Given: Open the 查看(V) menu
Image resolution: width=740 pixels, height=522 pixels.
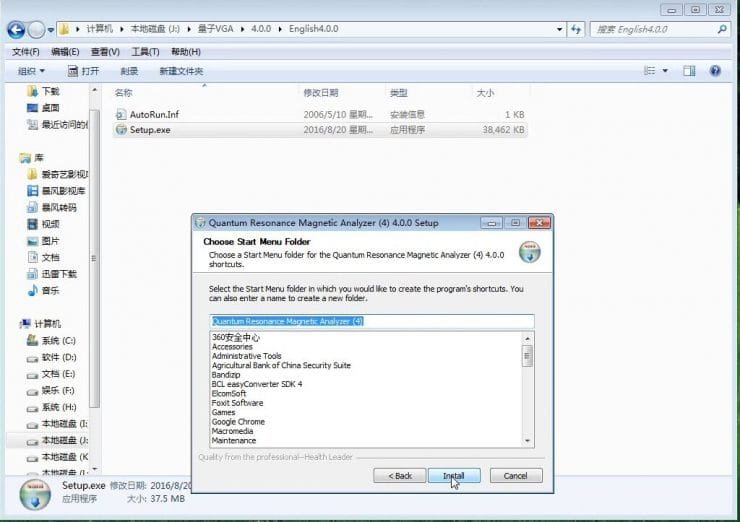Looking at the screenshot, I should click(105, 52).
